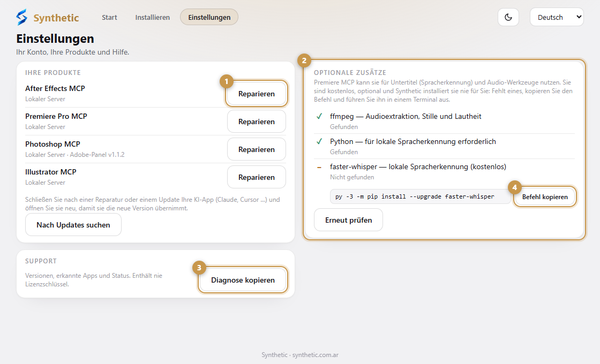Click 'Python — für lokale Spracherkennung erforderlich' row
Image resolution: width=600 pixels, height=364 pixels.
(x=444, y=146)
